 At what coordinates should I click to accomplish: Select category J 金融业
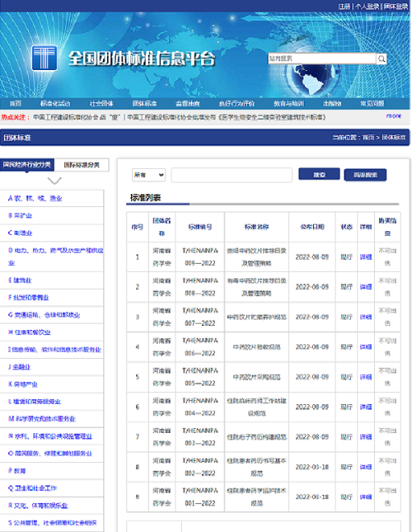[x=19, y=367]
